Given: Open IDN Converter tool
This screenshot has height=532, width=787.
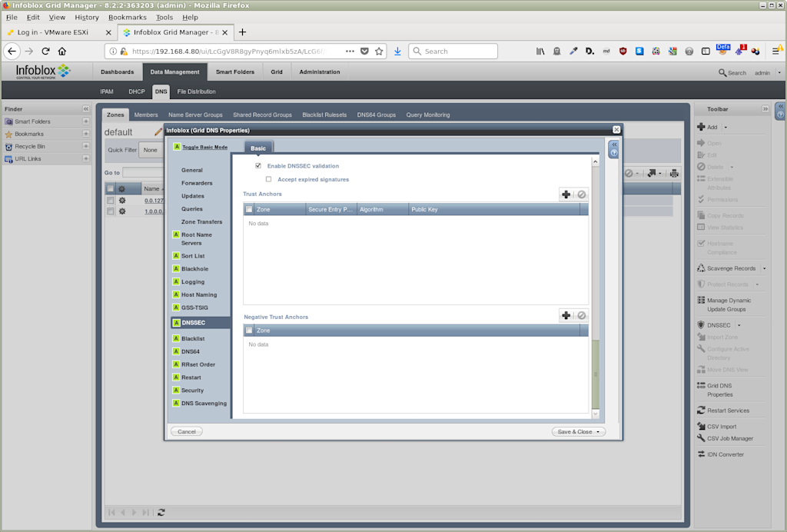Looking at the screenshot, I should (x=726, y=454).
